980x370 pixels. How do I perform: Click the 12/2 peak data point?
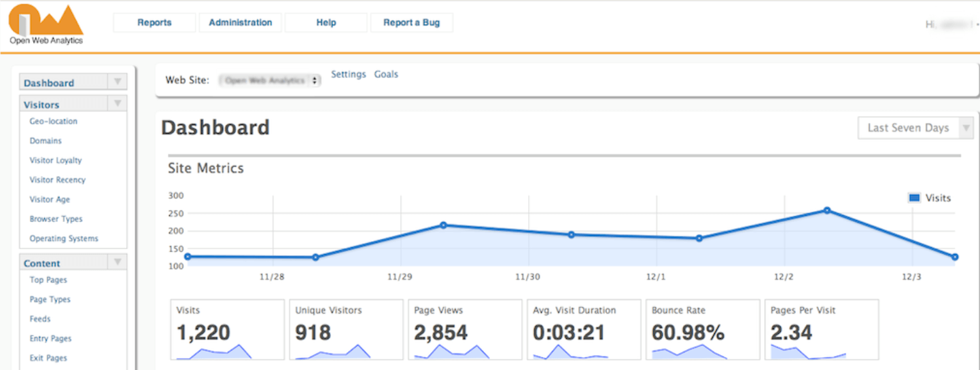tap(827, 210)
